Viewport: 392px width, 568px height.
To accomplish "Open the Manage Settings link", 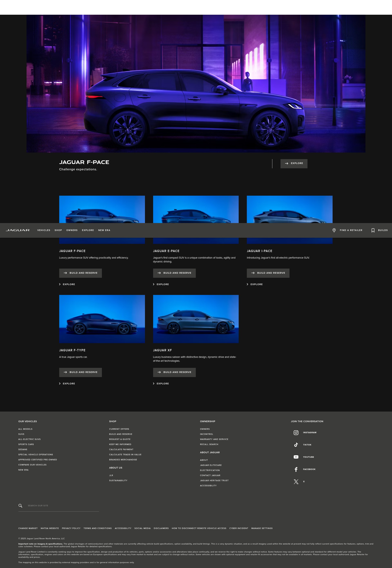I will [x=262, y=528].
